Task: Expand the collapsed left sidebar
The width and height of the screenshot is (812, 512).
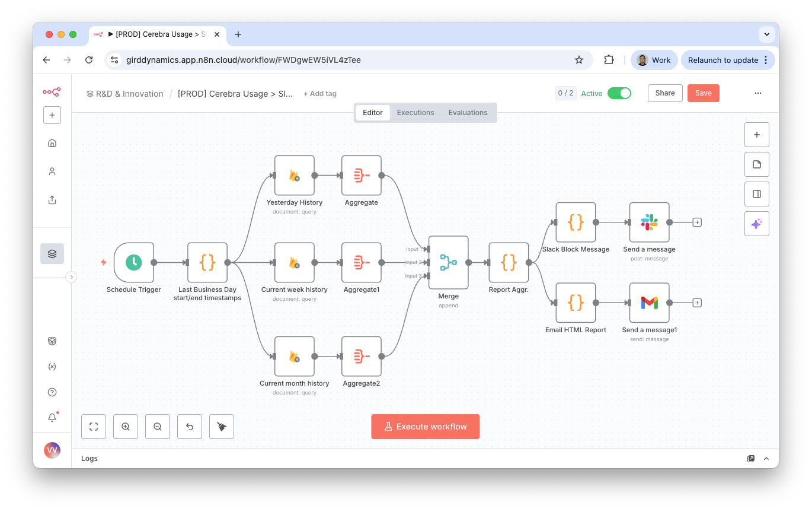Action: (x=71, y=276)
